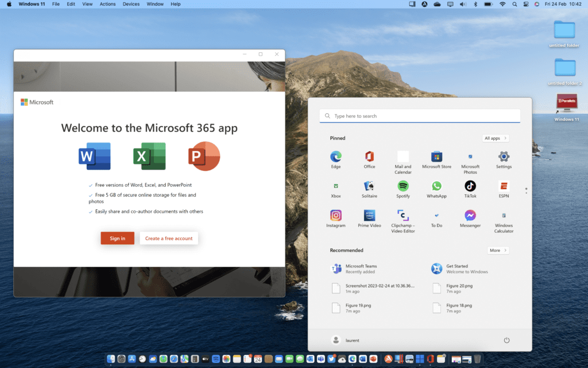Open the Edit menu
The image size is (588, 368).
click(x=71, y=4)
